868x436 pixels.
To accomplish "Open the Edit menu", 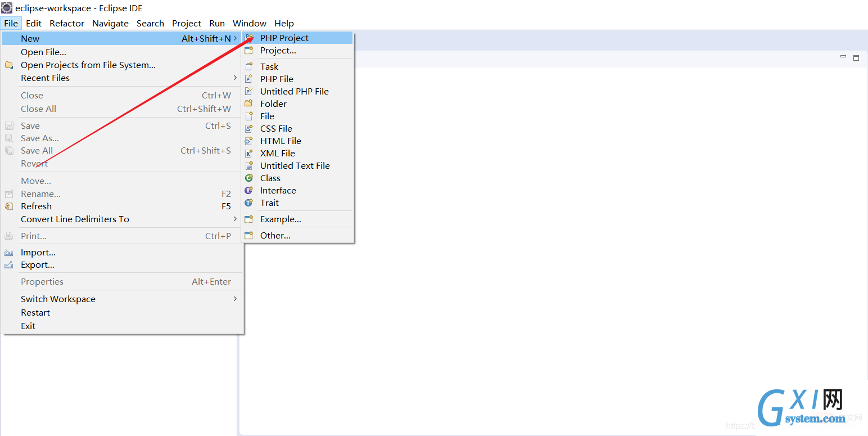I will coord(34,23).
